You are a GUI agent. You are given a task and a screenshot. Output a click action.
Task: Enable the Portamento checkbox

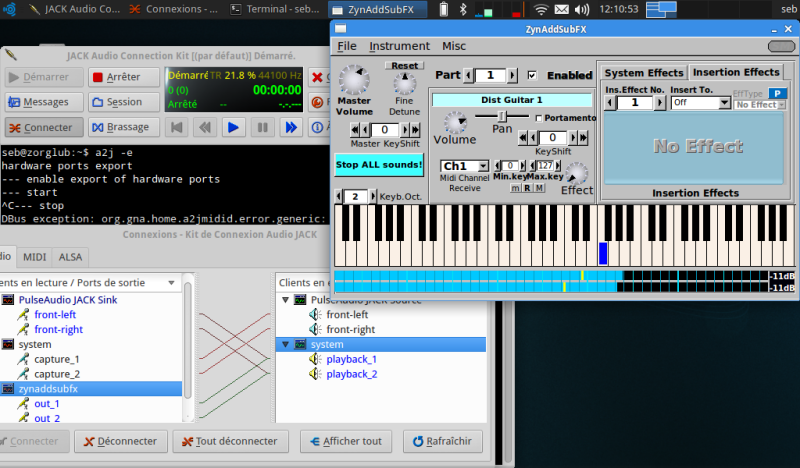tap(540, 118)
